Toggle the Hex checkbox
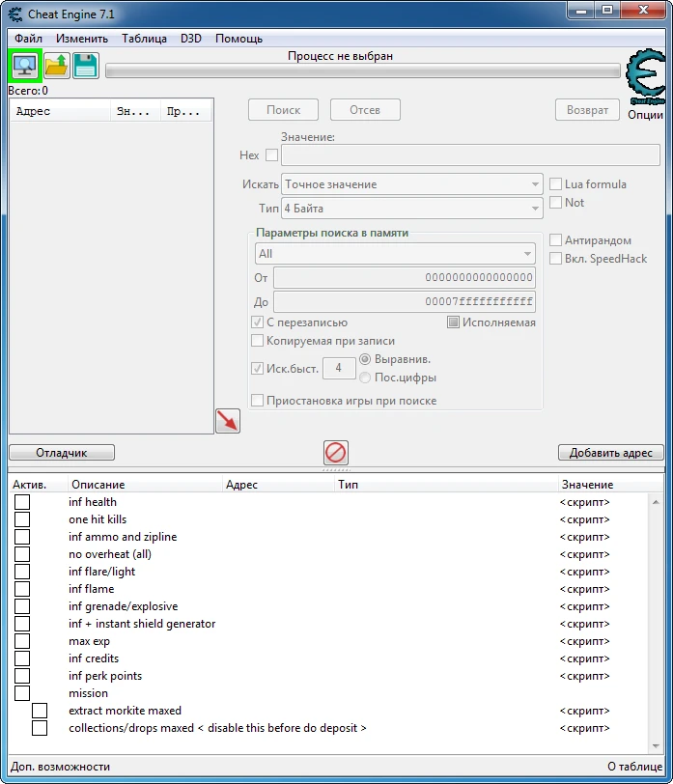673x784 pixels. (x=271, y=155)
